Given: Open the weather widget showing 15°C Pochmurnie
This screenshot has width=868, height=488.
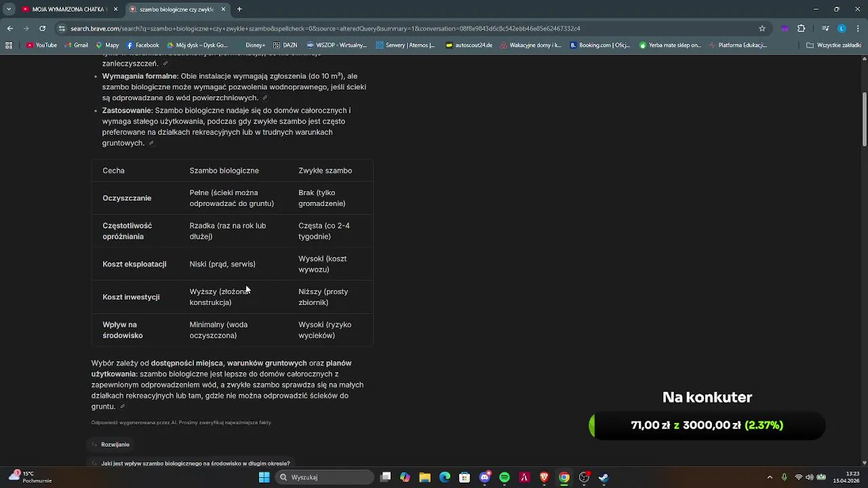Looking at the screenshot, I should (x=30, y=477).
